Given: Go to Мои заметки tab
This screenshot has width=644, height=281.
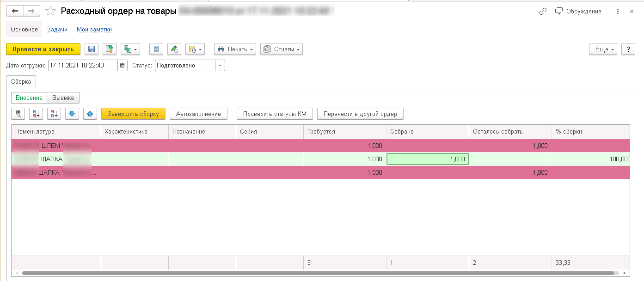Looking at the screenshot, I should point(94,30).
